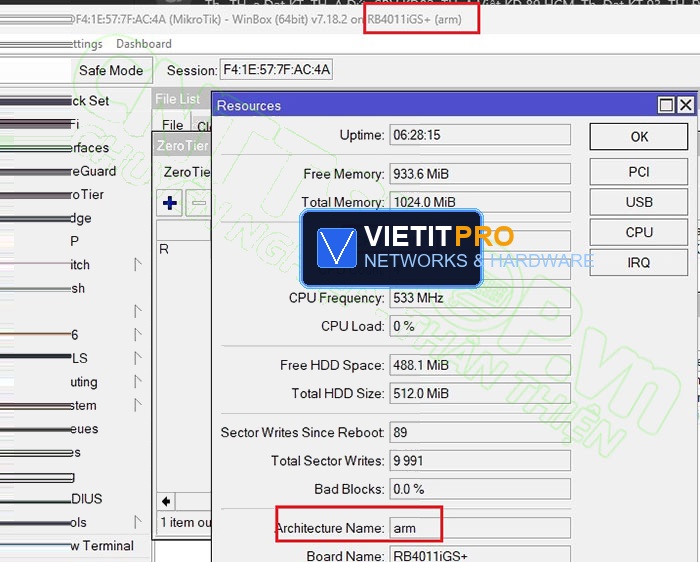Focus the File List window title bar
The image size is (700, 562).
182,99
